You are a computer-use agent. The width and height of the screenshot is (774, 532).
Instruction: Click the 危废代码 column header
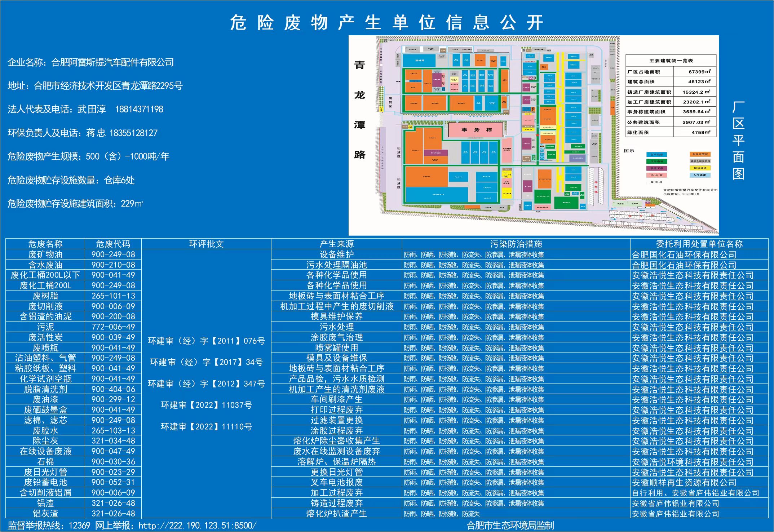click(x=113, y=244)
